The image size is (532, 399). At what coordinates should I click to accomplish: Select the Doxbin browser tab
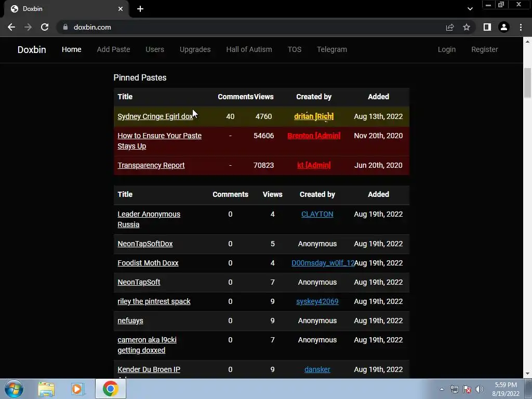pos(66,9)
